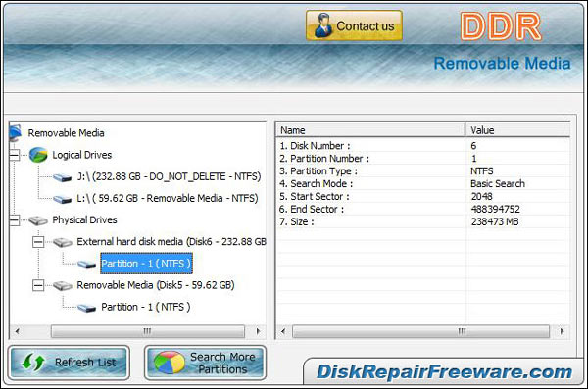Screen dimensions: 588x389
Task: Click Disk5 Partition - 1 drive icon
Action: pos(86,308)
